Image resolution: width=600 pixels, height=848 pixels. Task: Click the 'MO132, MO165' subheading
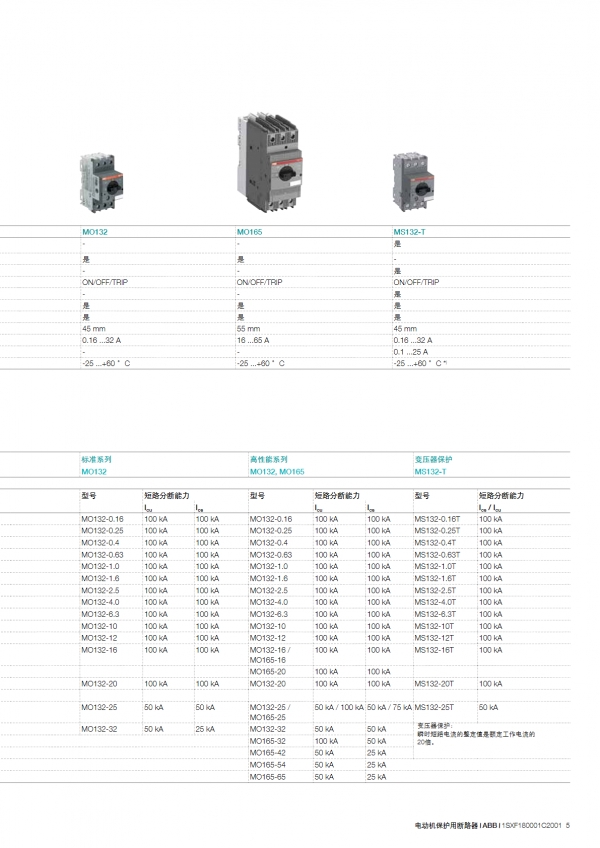(x=277, y=472)
